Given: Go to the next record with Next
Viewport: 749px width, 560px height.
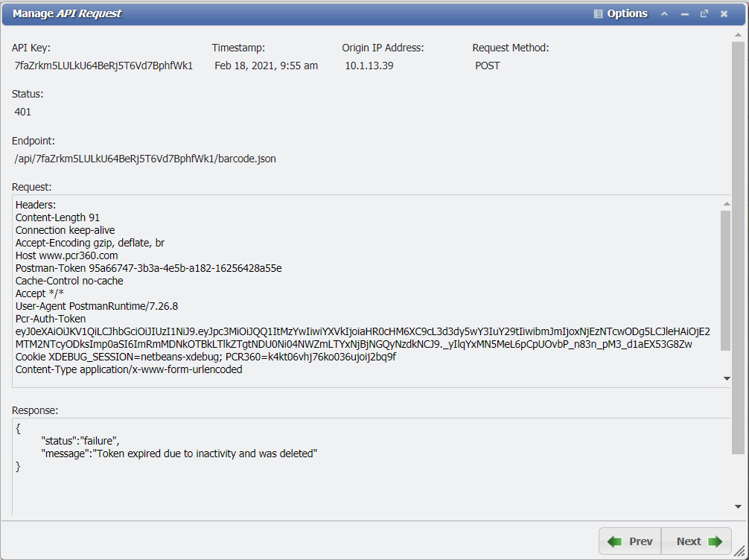Looking at the screenshot, I should coord(690,541).
